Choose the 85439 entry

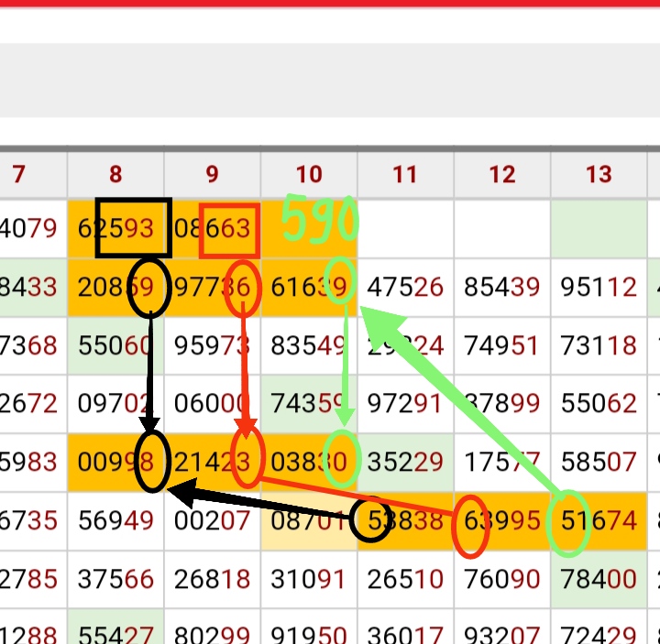point(502,288)
